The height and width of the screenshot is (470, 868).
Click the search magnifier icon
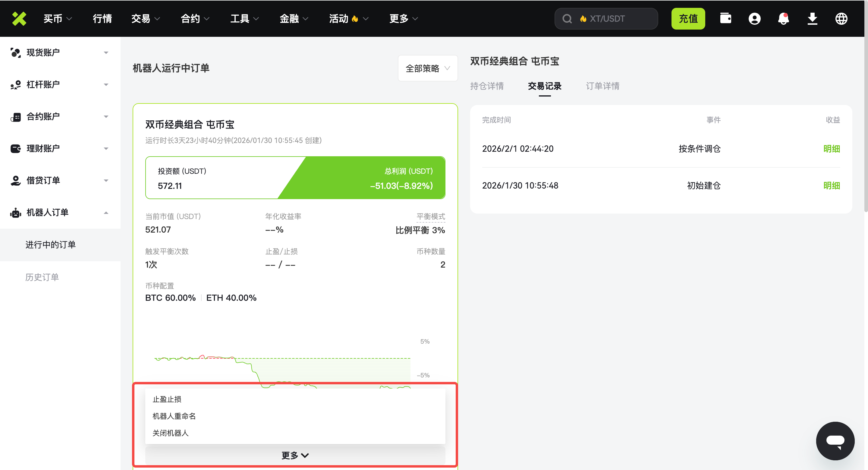click(568, 18)
